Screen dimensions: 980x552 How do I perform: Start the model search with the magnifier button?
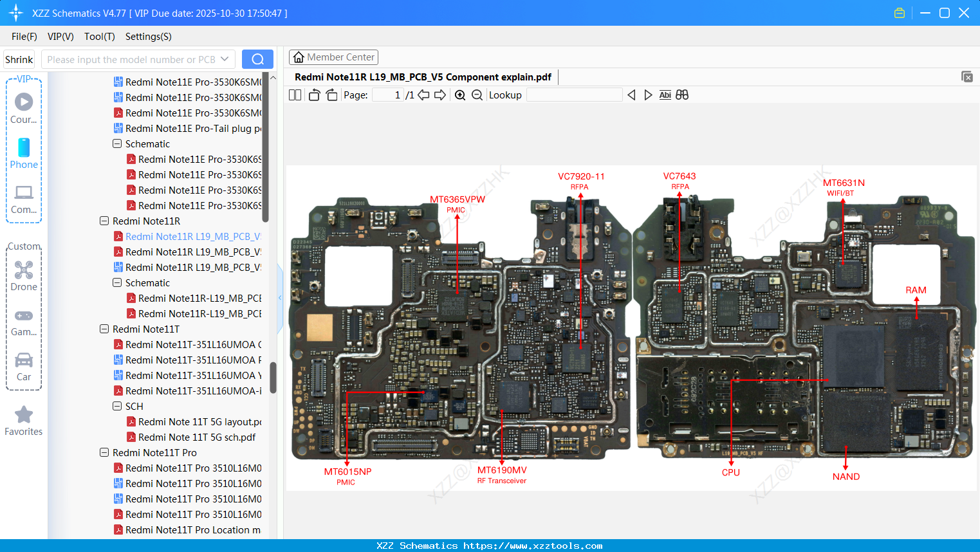coord(257,59)
